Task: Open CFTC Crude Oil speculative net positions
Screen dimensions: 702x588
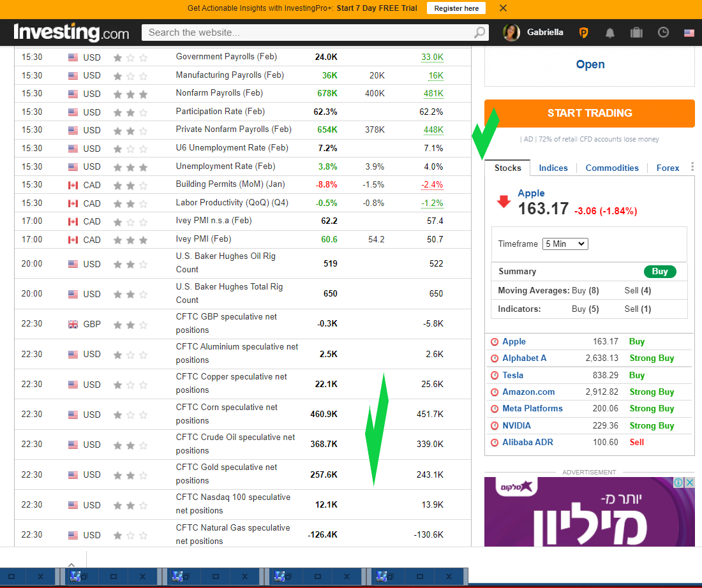Action: (x=235, y=444)
